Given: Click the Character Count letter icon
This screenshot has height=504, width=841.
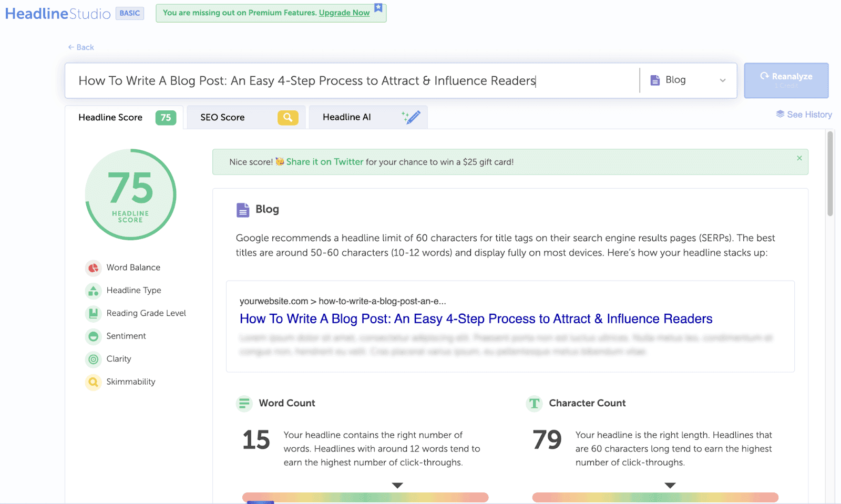Looking at the screenshot, I should pyautogui.click(x=534, y=404).
